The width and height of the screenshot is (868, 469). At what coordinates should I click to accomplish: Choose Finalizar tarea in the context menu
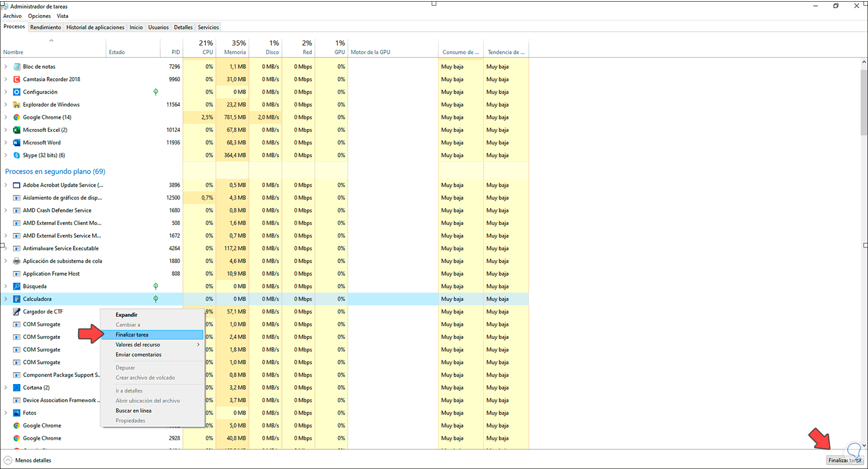pyautogui.click(x=152, y=335)
